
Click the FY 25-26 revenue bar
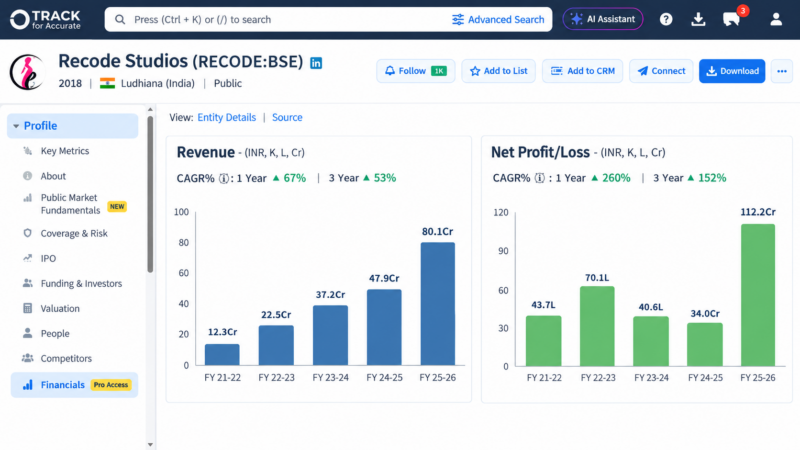click(x=438, y=304)
